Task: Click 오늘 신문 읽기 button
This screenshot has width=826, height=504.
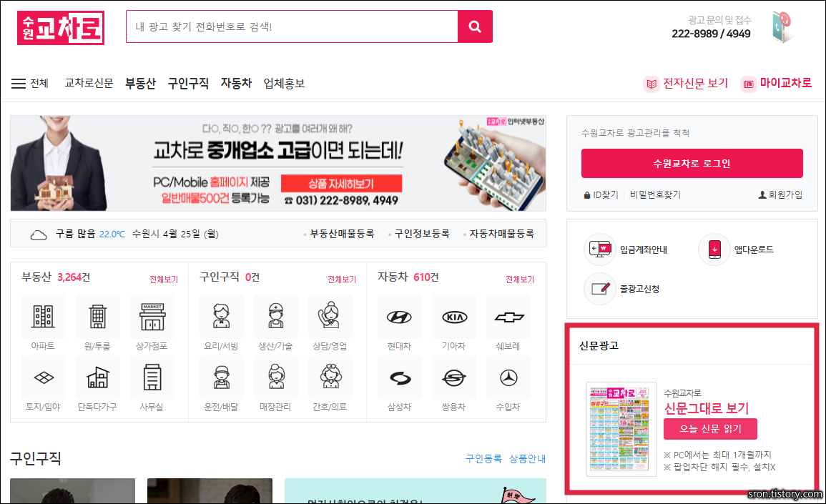Action: [711, 429]
